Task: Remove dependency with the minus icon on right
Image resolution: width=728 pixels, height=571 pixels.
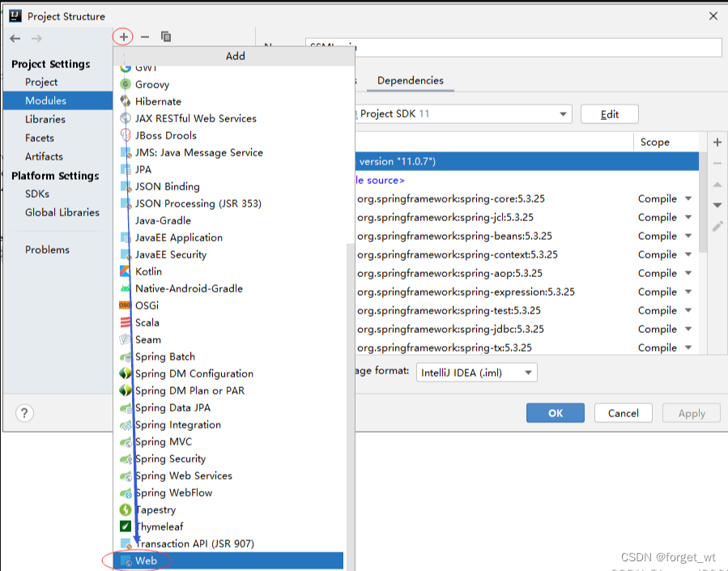Action: pyautogui.click(x=717, y=164)
